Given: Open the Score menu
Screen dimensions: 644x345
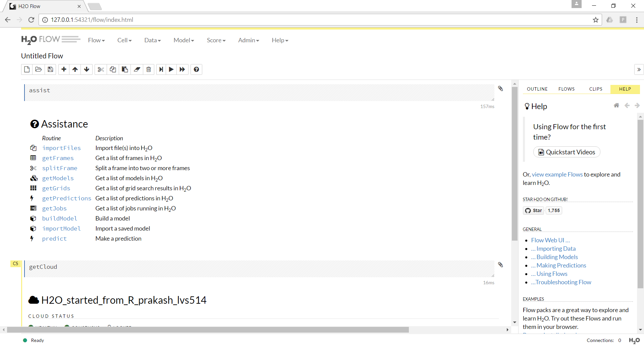Looking at the screenshot, I should (216, 40).
